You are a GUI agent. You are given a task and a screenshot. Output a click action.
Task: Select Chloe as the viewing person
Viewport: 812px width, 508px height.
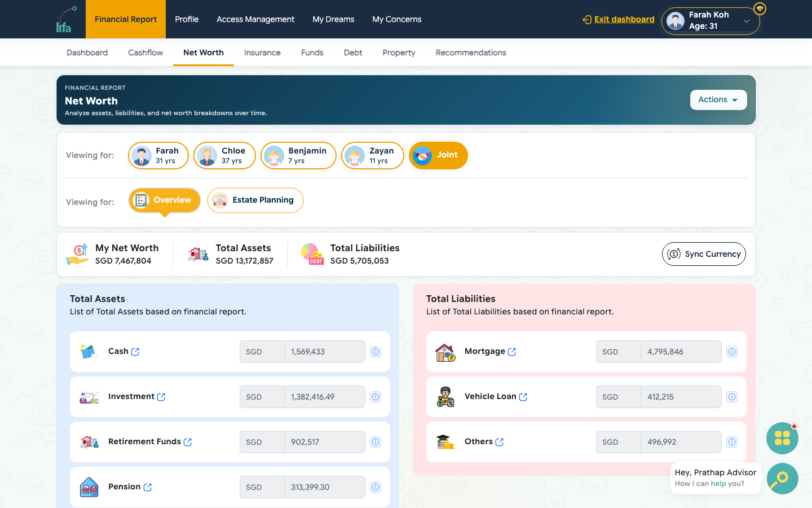pos(224,155)
